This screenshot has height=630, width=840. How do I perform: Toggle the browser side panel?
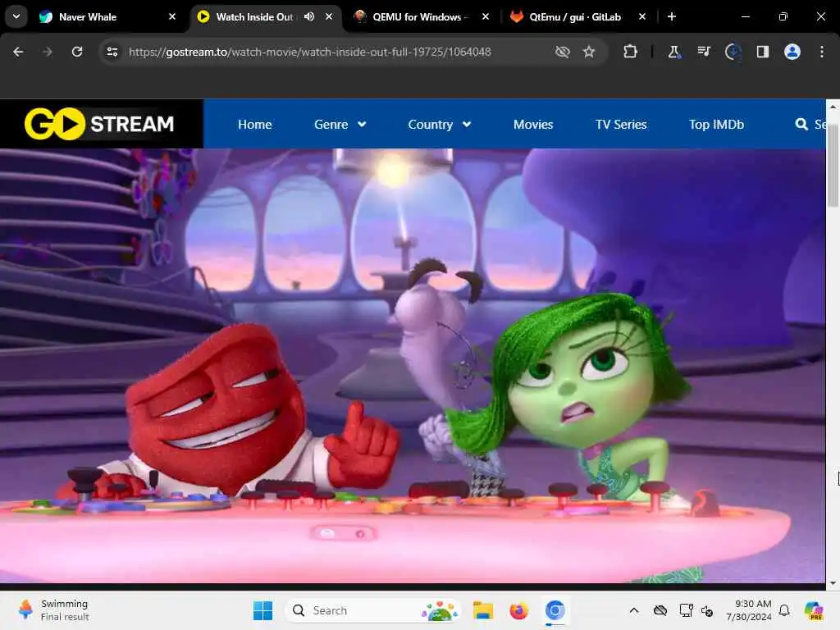pos(762,52)
